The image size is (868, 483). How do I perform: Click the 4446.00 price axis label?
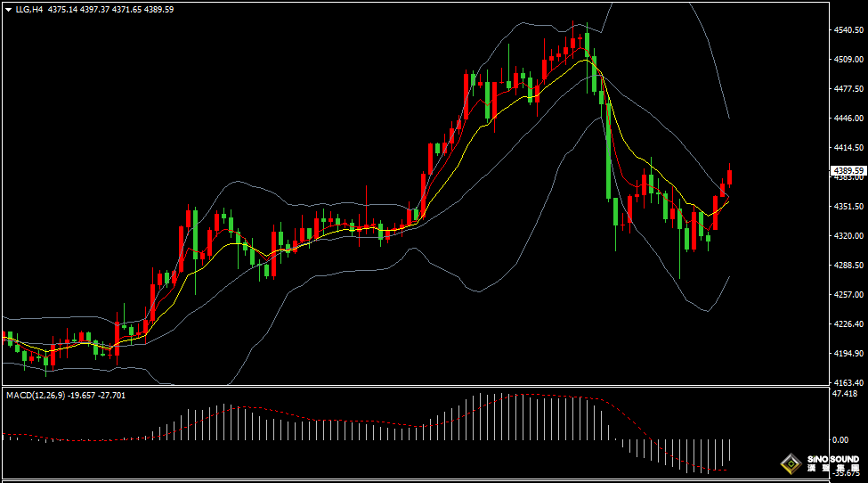click(x=848, y=118)
